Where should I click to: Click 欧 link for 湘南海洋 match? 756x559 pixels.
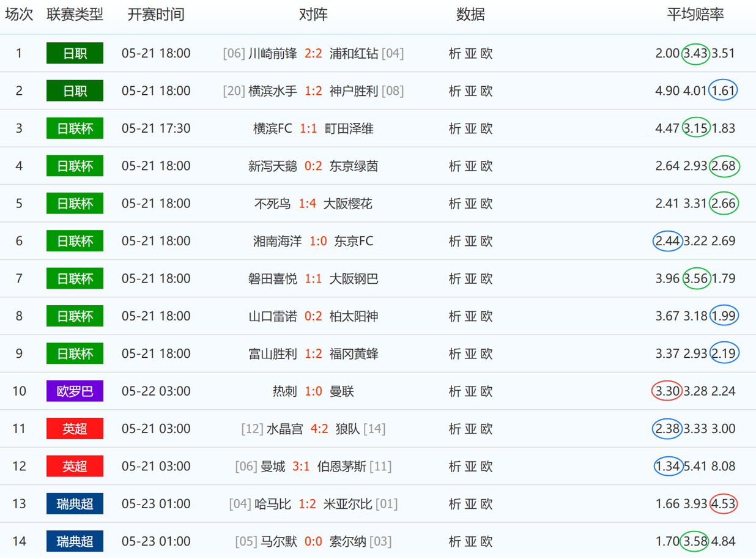(486, 241)
